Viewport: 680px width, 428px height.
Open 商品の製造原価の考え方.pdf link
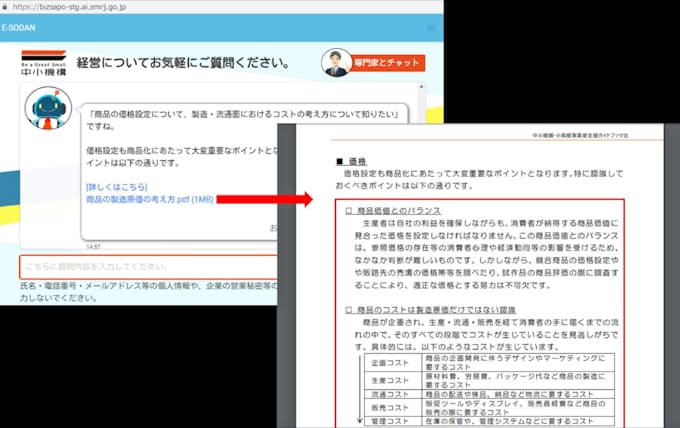(148, 199)
